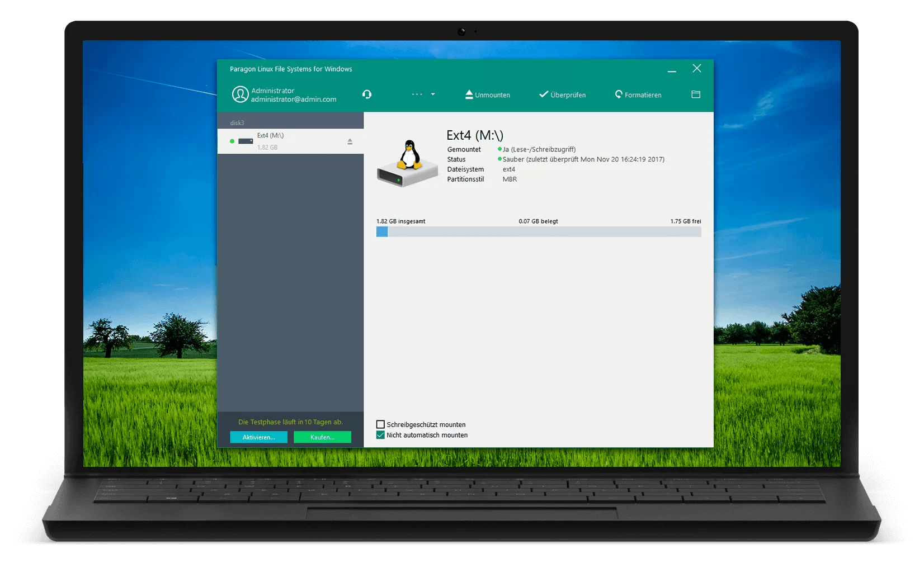The height and width of the screenshot is (577, 924).
Task: Click Aktivieren to activate license
Action: [258, 437]
